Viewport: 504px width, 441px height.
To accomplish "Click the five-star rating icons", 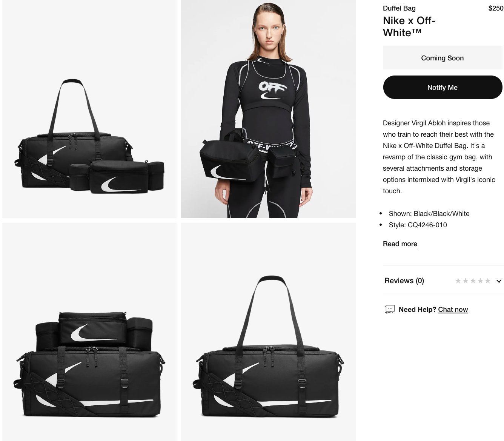I will point(473,281).
